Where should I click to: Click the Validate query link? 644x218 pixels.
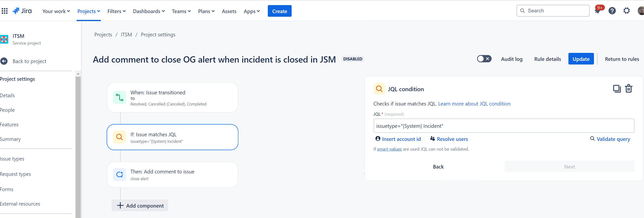click(x=613, y=139)
